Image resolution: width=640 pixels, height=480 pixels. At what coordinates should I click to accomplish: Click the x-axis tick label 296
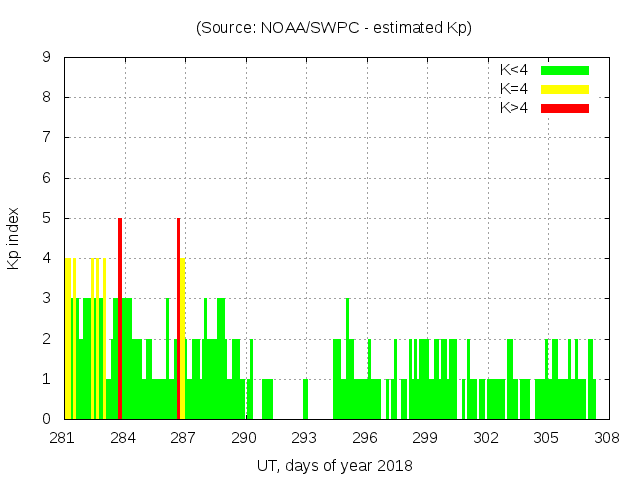365,438
